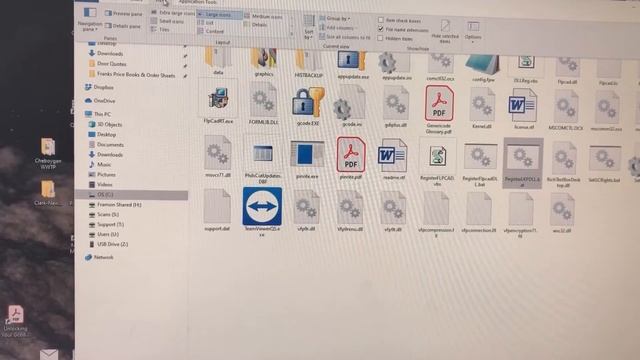This screenshot has height=360, width=640.
Task: Select pinnite.exe application icon
Action: (307, 158)
